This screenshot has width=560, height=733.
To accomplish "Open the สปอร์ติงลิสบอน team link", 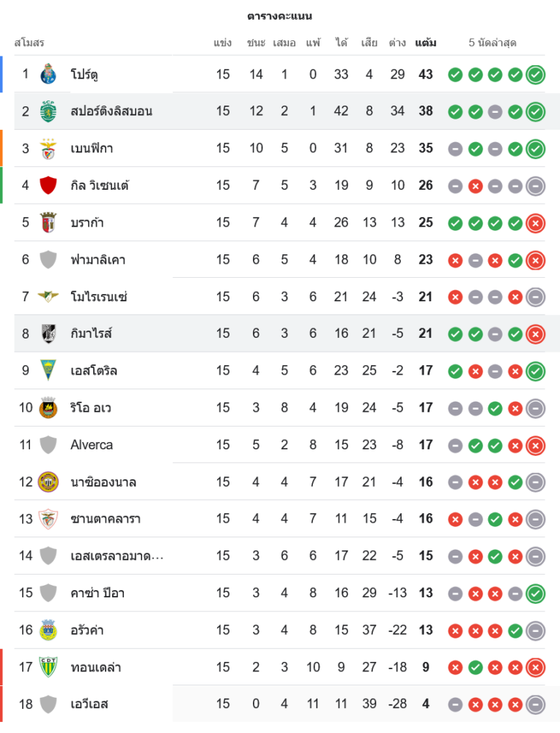I will 111,111.
